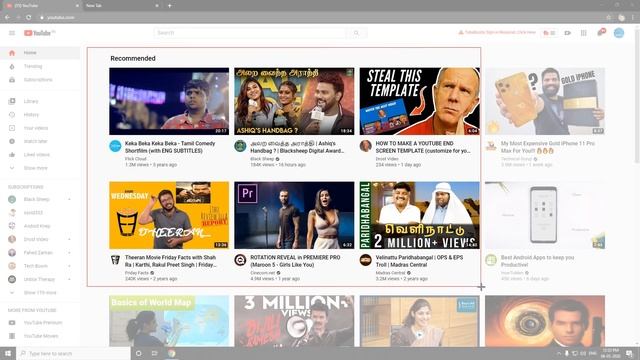Play Keka Beka Tamil Comedy Shortfilm thumbnail

(x=169, y=101)
